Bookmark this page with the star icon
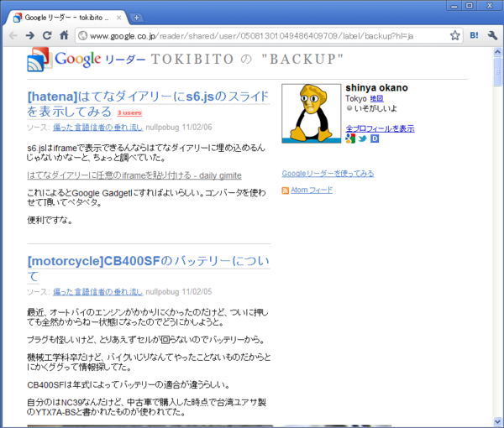Viewport: 504px width, 428px height. tap(454, 35)
